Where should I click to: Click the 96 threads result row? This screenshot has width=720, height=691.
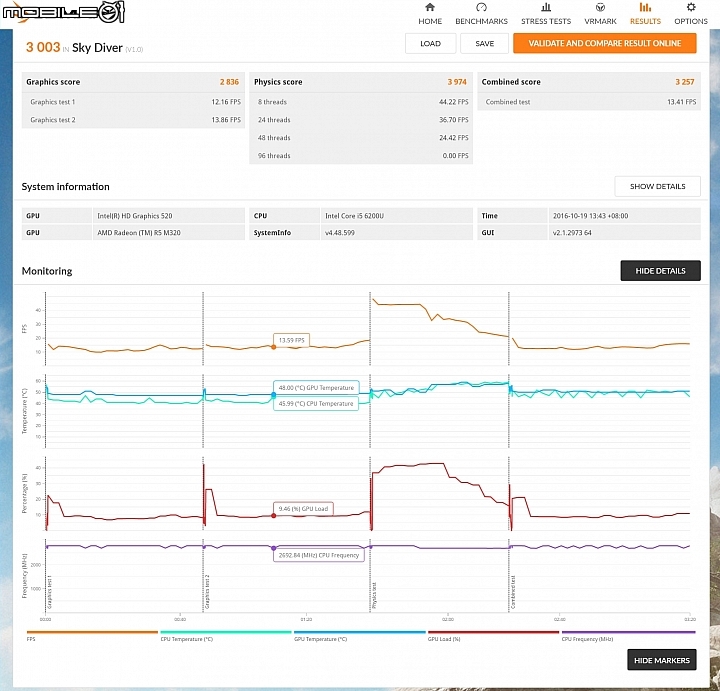(x=361, y=156)
